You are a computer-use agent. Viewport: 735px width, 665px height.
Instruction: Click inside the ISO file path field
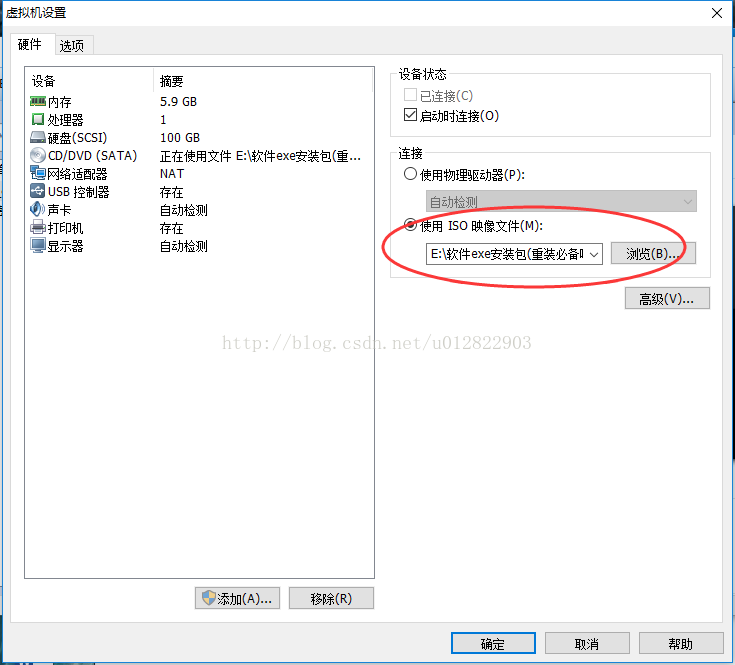[x=506, y=254]
